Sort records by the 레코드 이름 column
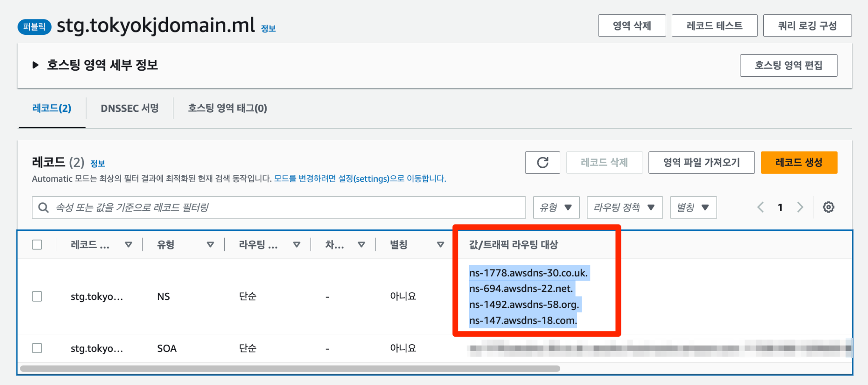868x385 pixels. click(x=128, y=244)
